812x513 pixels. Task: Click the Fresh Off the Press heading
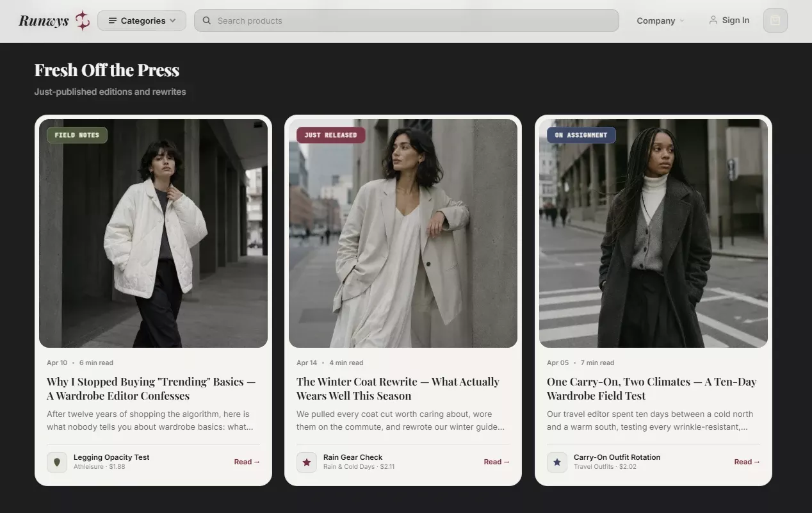pyautogui.click(x=107, y=70)
